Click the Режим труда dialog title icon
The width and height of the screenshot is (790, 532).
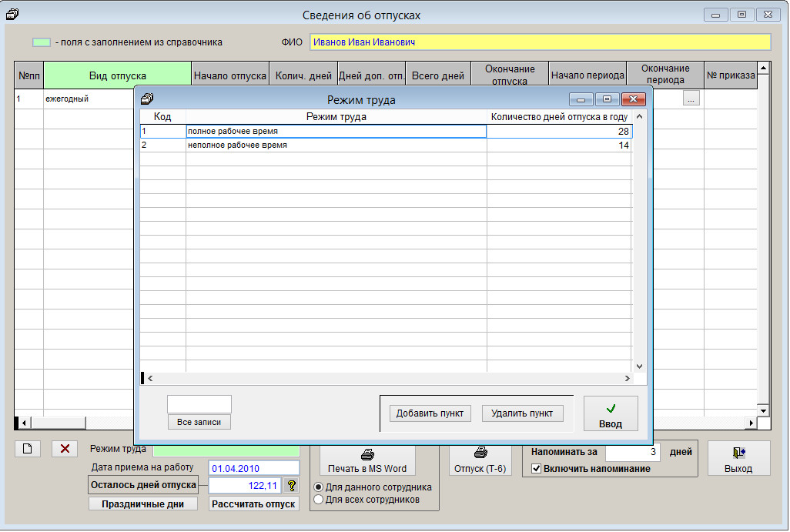pyautogui.click(x=148, y=99)
